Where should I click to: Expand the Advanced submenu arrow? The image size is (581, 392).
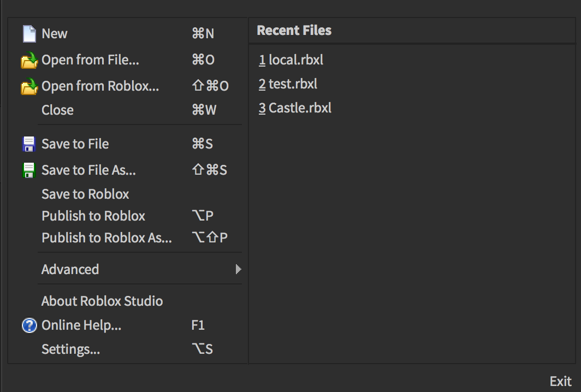tap(238, 269)
